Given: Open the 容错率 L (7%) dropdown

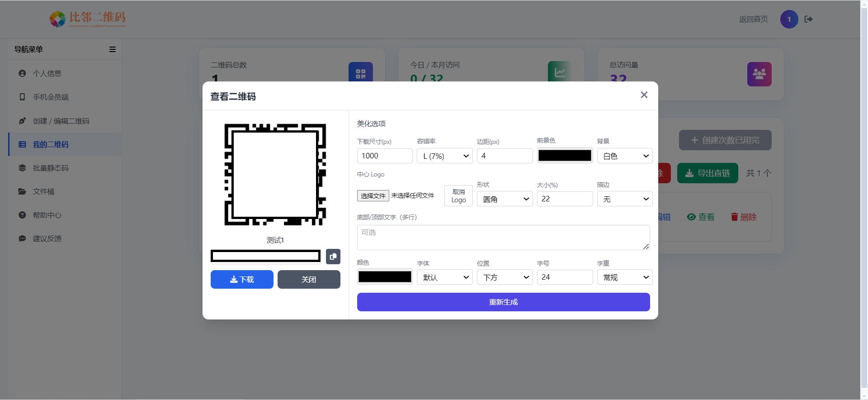Looking at the screenshot, I should [x=445, y=156].
